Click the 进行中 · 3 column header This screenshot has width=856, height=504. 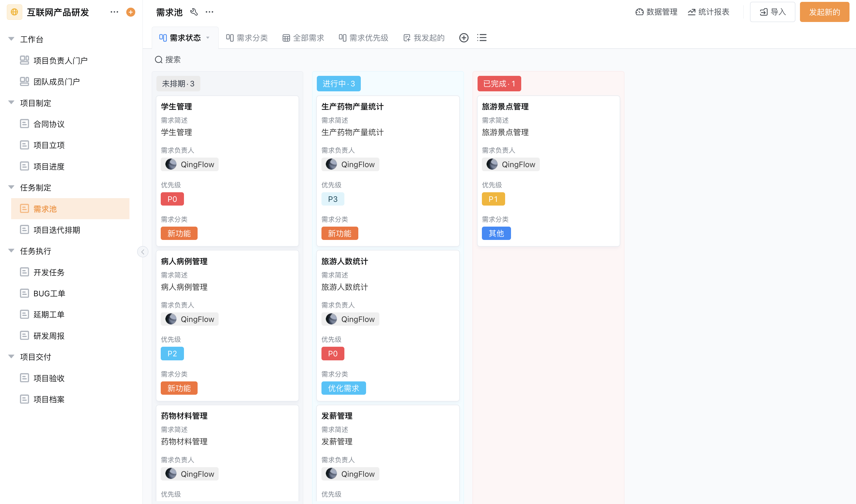point(339,84)
